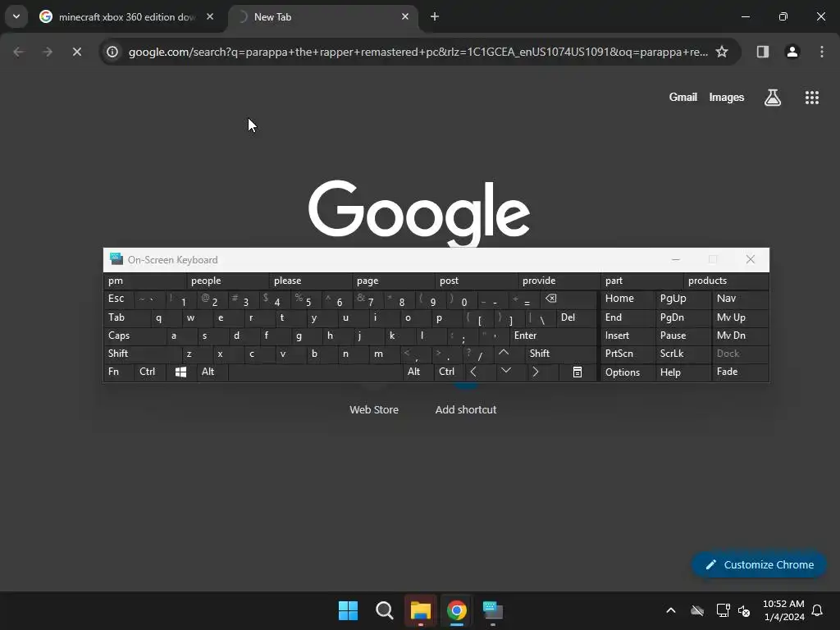Open the Web Store shortcut
The image size is (840, 630).
(x=374, y=409)
